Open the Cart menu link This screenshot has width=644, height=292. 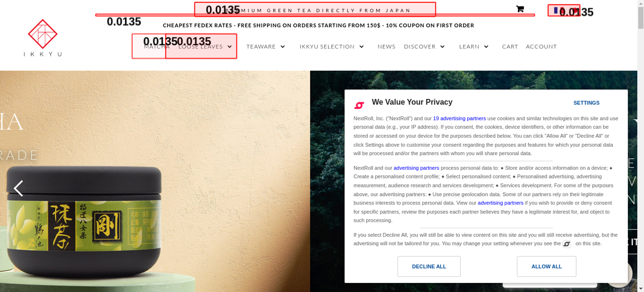coord(510,47)
